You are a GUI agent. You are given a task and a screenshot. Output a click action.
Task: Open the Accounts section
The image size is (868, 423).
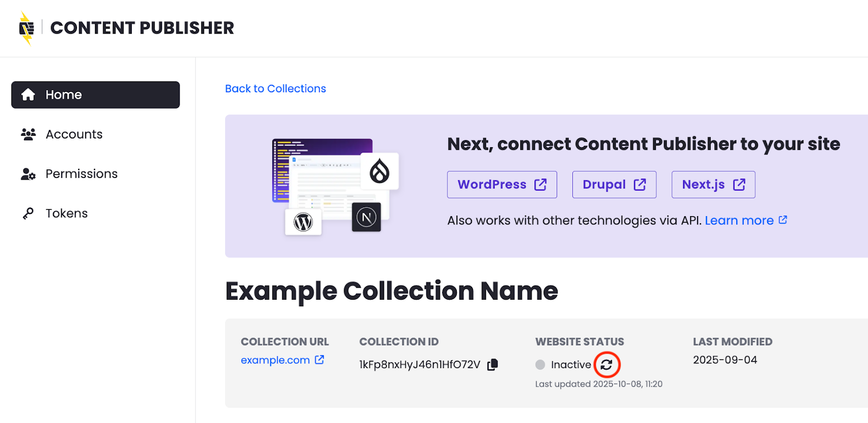[74, 134]
